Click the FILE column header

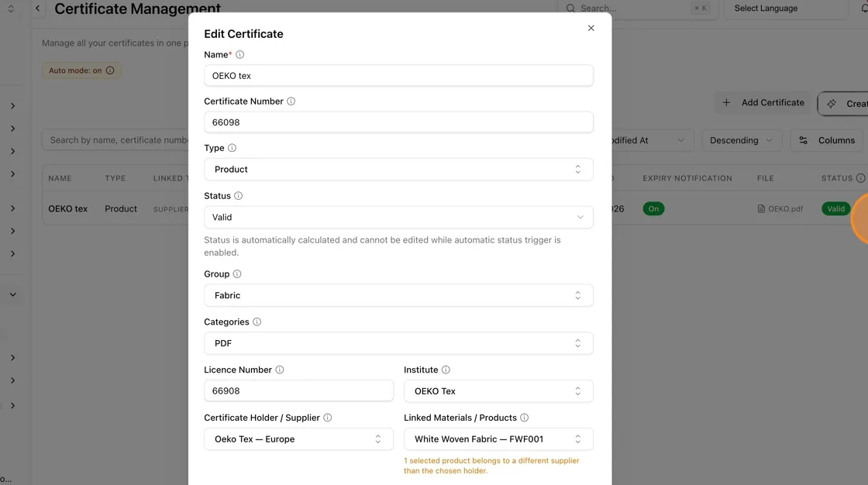pos(765,178)
